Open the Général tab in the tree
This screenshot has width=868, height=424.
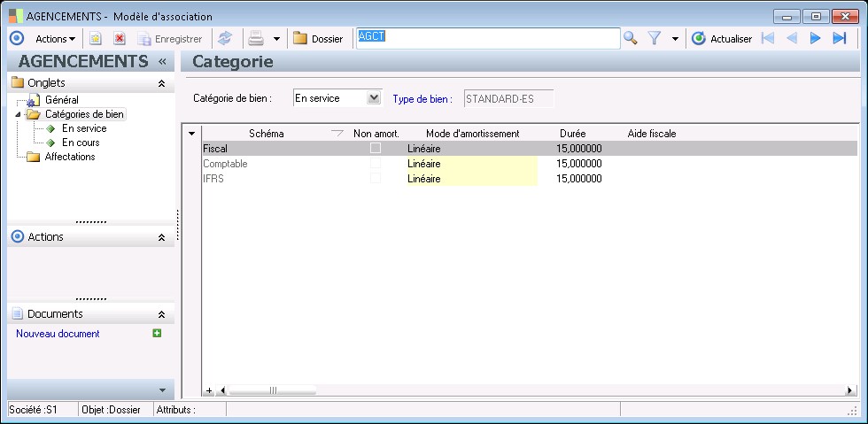(x=61, y=100)
